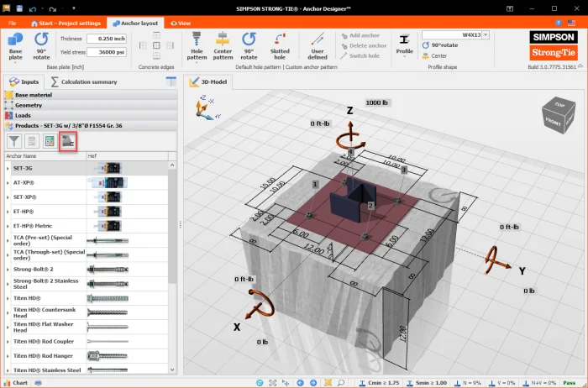
Task: Select the Slotted hole tool
Action: (x=280, y=46)
